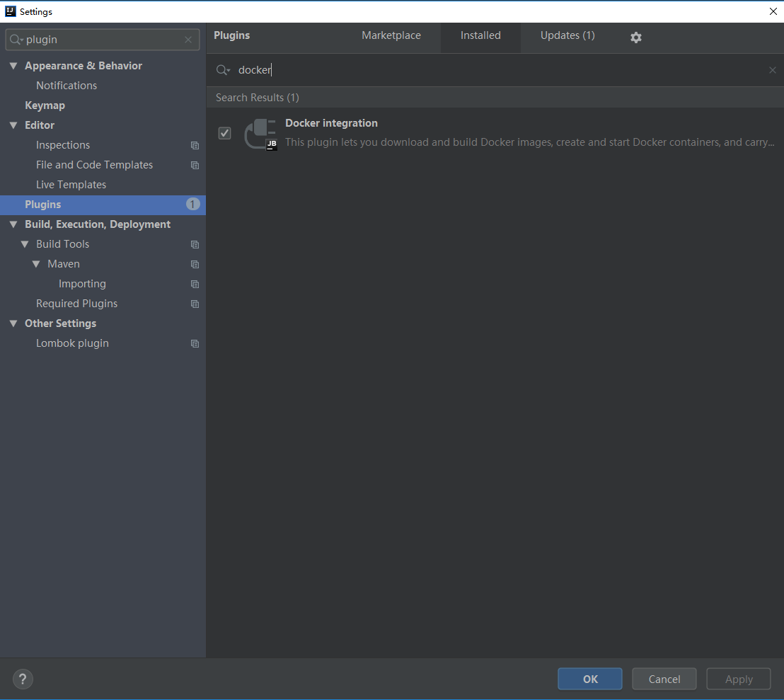This screenshot has height=700, width=784.
Task: Open plugin search options magnifier icon
Action: [x=223, y=70]
